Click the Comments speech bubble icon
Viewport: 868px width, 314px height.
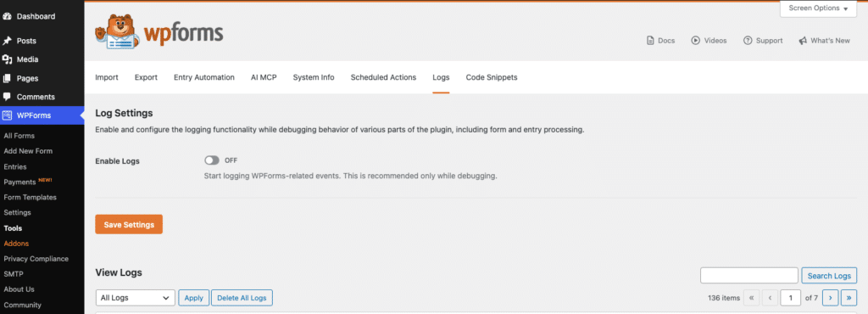(7, 97)
